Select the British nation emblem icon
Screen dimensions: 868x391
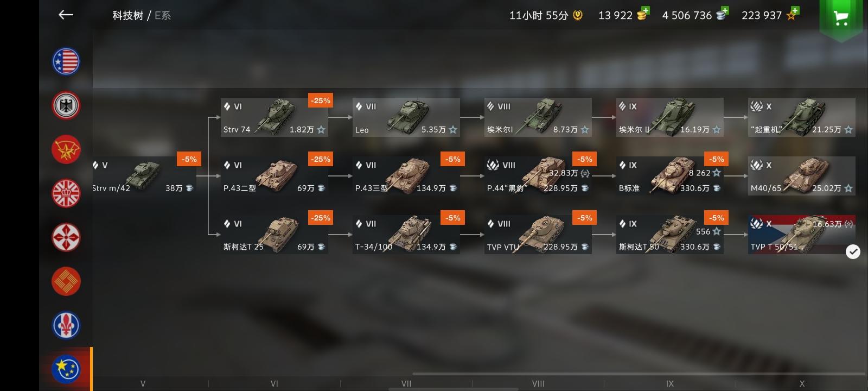(66, 193)
